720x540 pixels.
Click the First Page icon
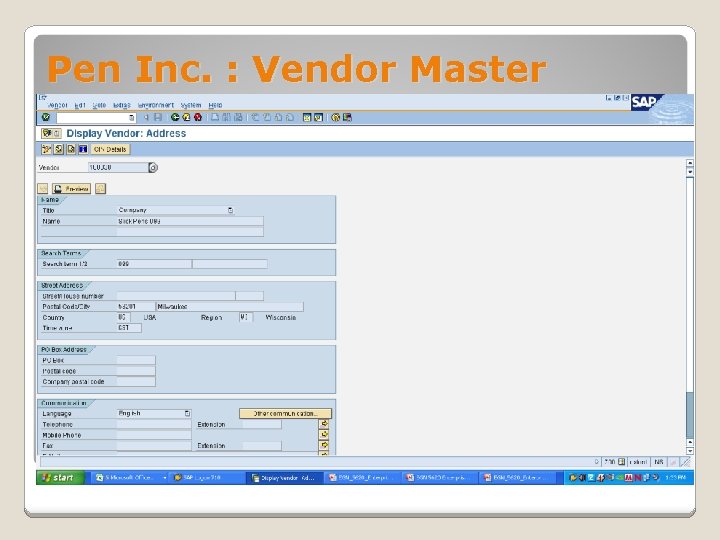(x=255, y=117)
